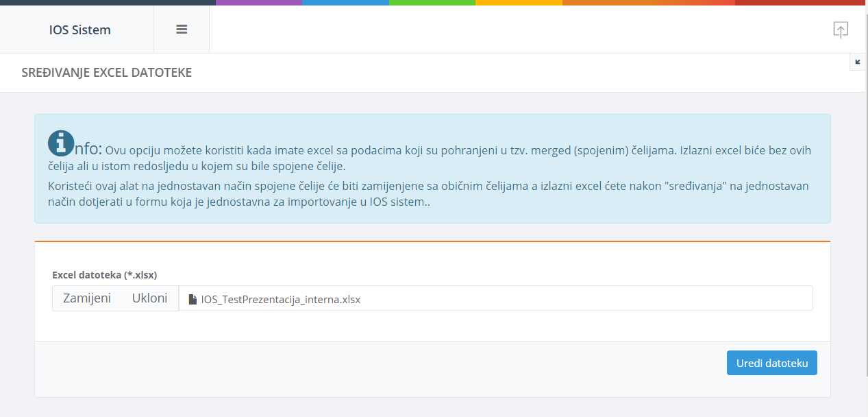The height and width of the screenshot is (417, 868).
Task: Click the upload arrow icon in header
Action: (x=841, y=29)
